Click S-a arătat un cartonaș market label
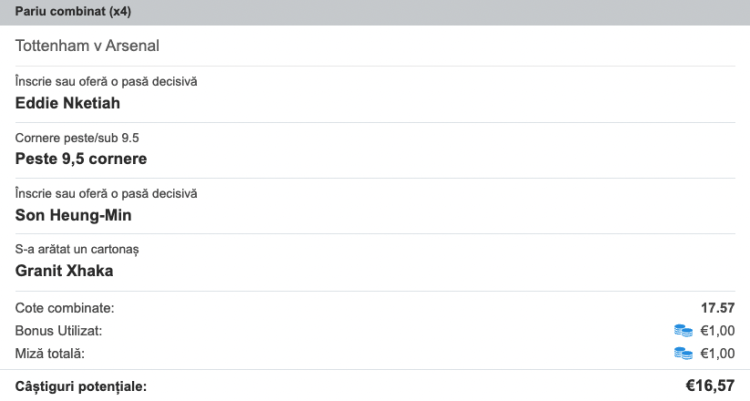The height and width of the screenshot is (401, 750). coord(77,249)
